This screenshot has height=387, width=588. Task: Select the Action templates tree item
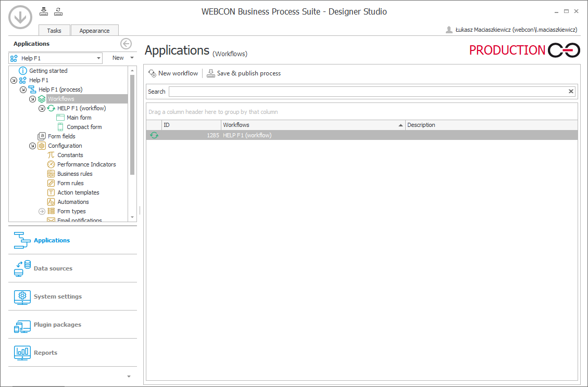pos(78,192)
